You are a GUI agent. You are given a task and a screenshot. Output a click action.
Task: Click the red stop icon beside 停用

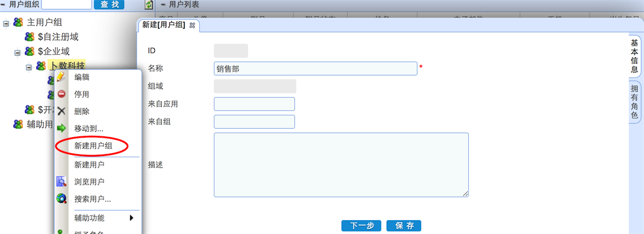[x=61, y=94]
